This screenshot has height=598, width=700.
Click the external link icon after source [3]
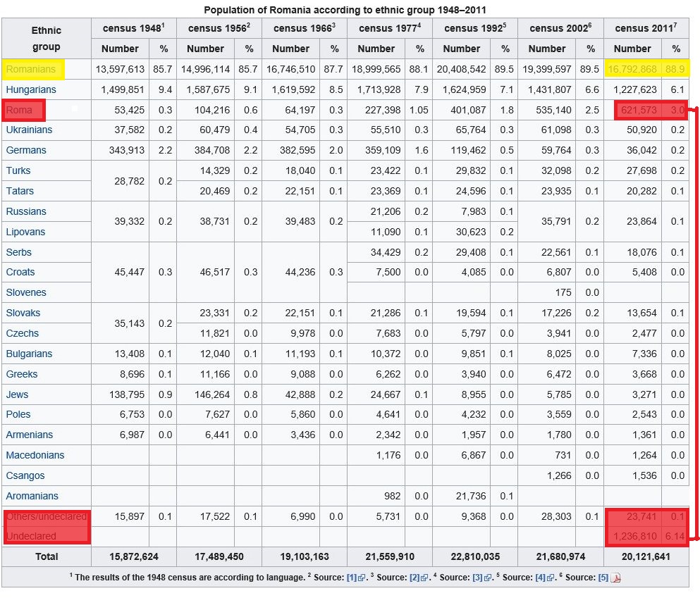coord(488,578)
